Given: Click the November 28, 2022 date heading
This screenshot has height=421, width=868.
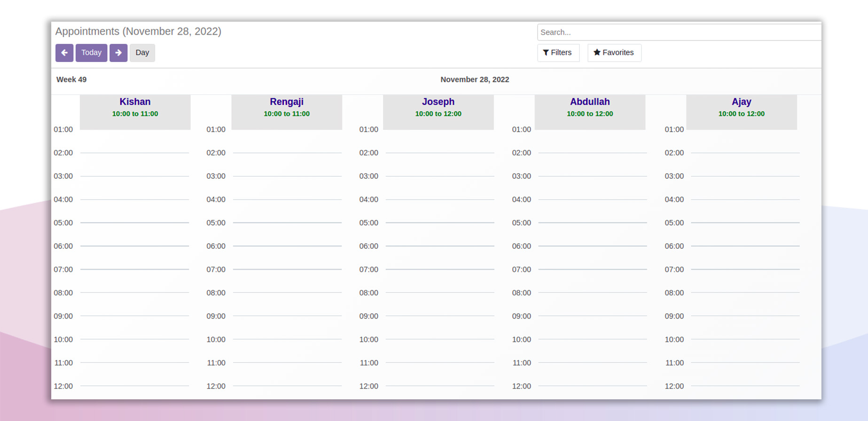Looking at the screenshot, I should pos(475,79).
